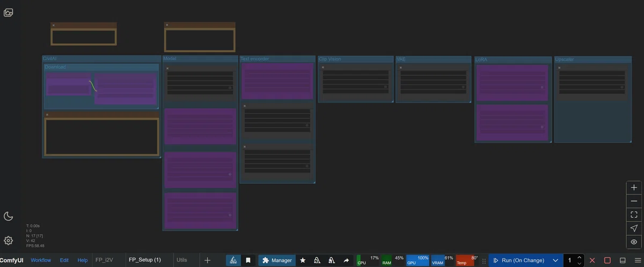Open the Help menu
Viewport: 644px width, 267px height.
pos(83,260)
